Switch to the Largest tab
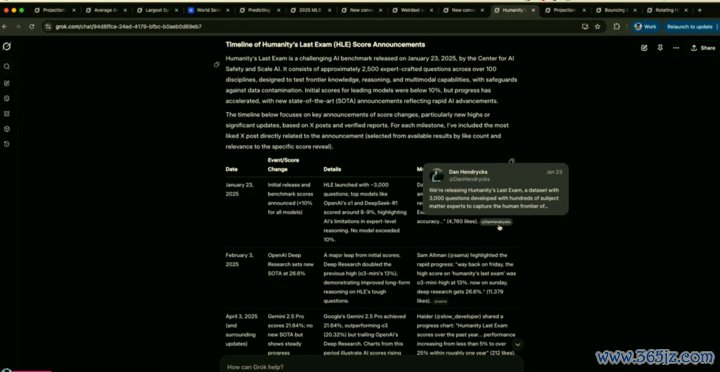 [x=154, y=10]
